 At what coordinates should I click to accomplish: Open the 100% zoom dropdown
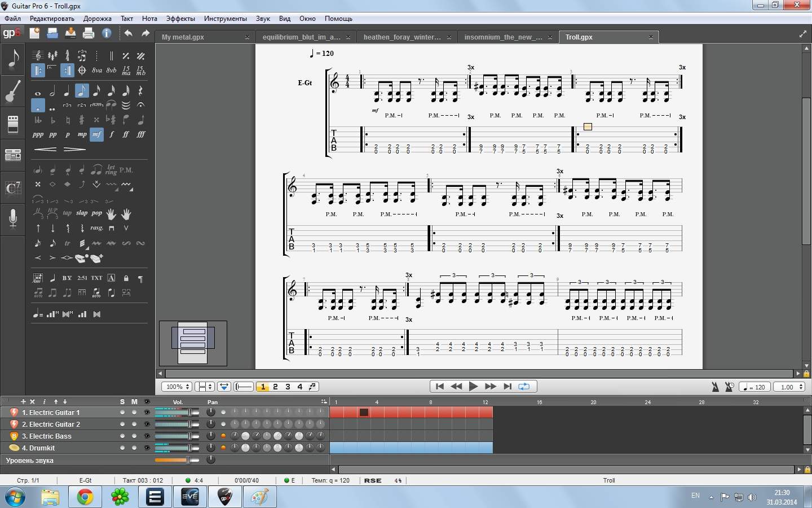[176, 387]
